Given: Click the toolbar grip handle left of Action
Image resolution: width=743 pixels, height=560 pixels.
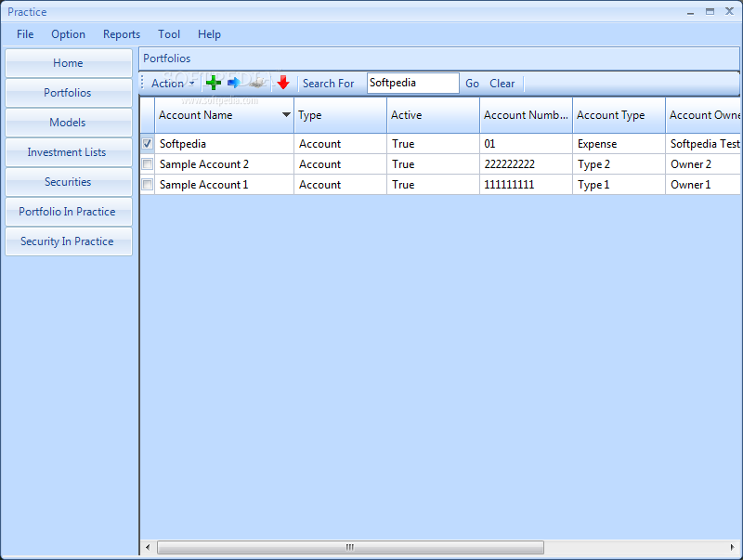Looking at the screenshot, I should click(142, 83).
